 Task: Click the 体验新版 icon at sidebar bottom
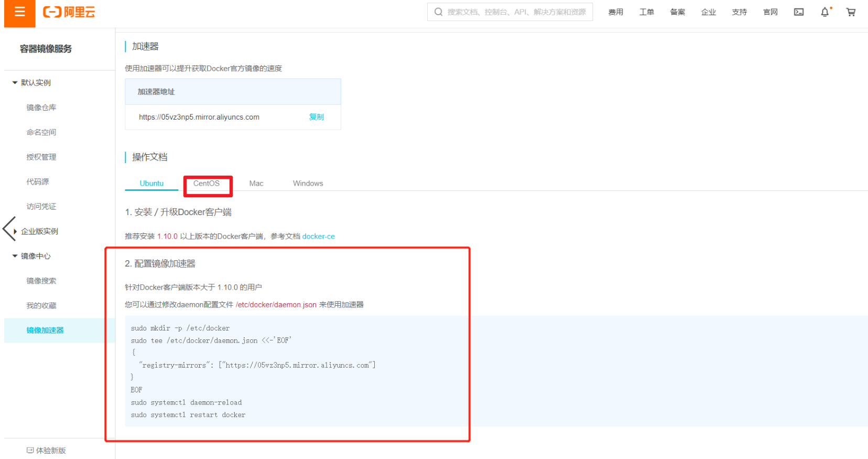[30, 450]
